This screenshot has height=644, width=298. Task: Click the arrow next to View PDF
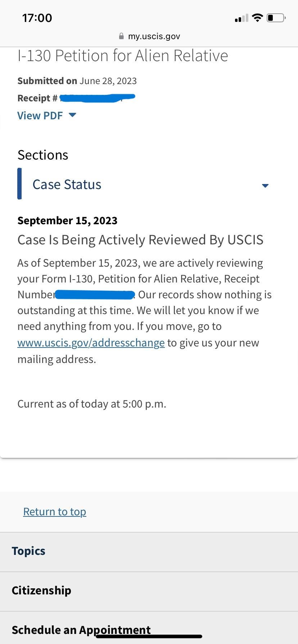coord(72,115)
